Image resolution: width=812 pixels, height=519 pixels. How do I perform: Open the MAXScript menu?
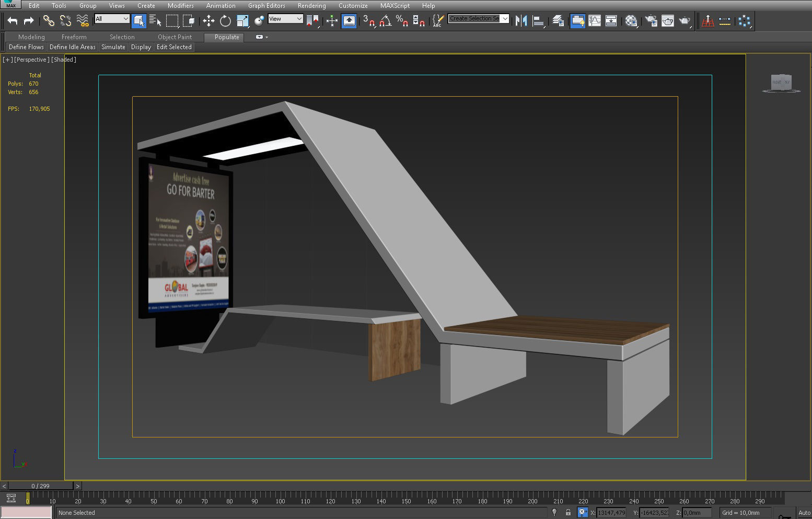(x=395, y=6)
